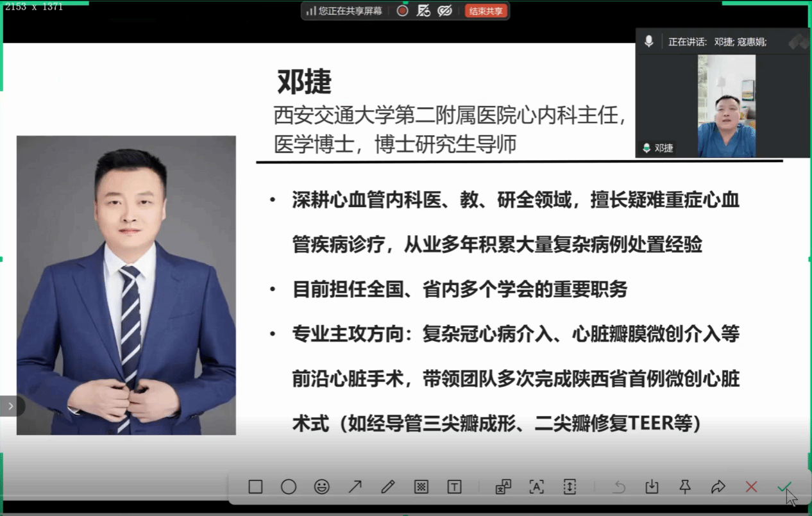Image resolution: width=812 pixels, height=516 pixels.
Task: Select the pencil drawing tool
Action: [x=387, y=487]
